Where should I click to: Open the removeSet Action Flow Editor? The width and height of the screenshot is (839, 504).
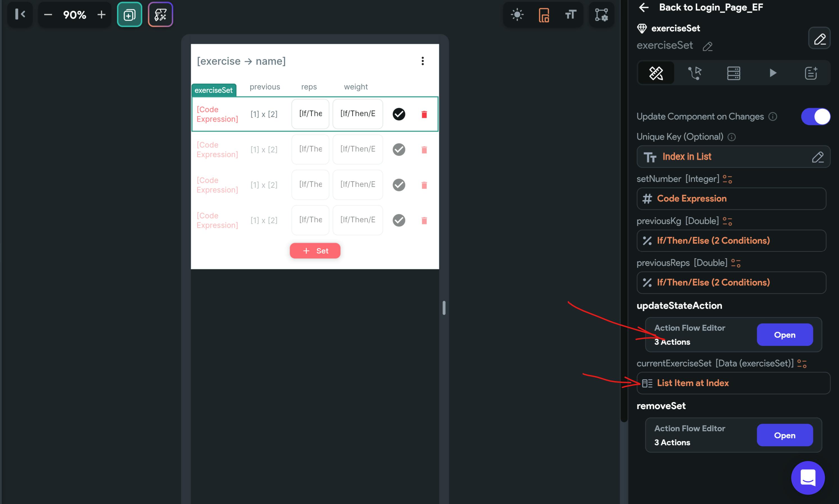point(784,435)
